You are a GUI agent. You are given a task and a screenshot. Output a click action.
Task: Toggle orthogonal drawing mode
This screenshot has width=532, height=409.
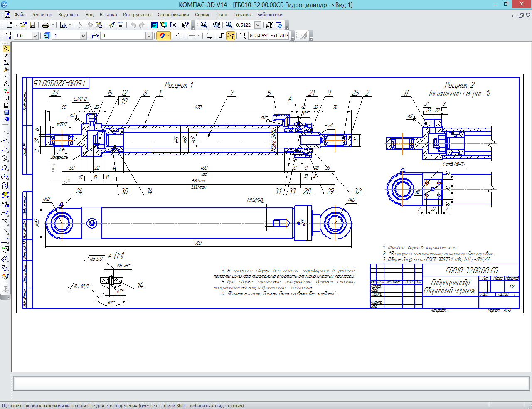point(221,36)
